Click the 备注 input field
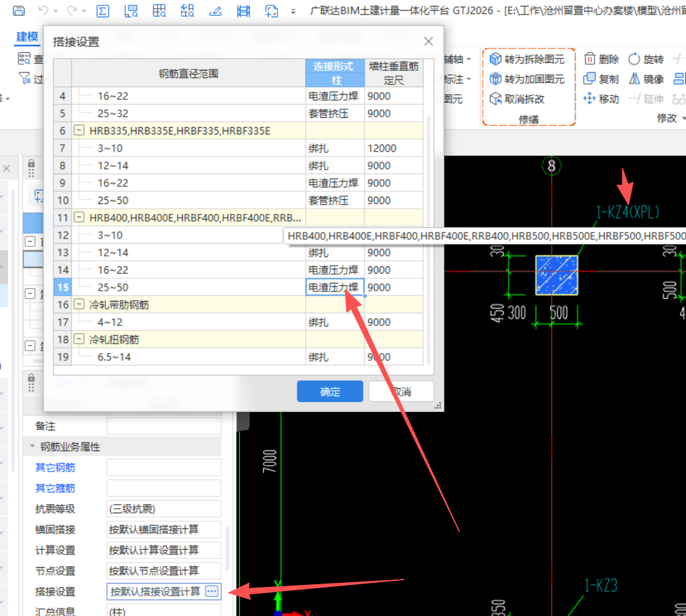 164,426
